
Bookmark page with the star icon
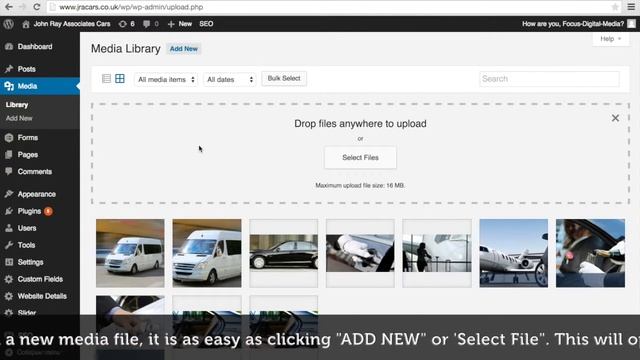coord(615,7)
